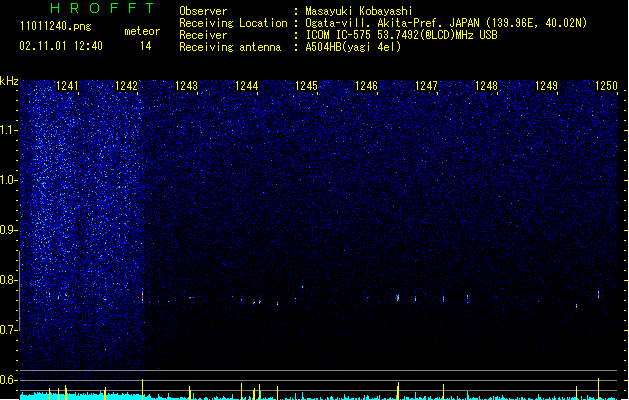Click the 1245 time marker
629x400 pixels.
tap(306, 86)
